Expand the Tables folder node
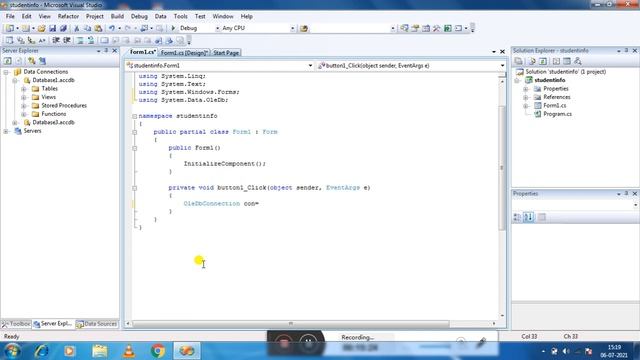The width and height of the screenshot is (640, 360). tap(24, 89)
